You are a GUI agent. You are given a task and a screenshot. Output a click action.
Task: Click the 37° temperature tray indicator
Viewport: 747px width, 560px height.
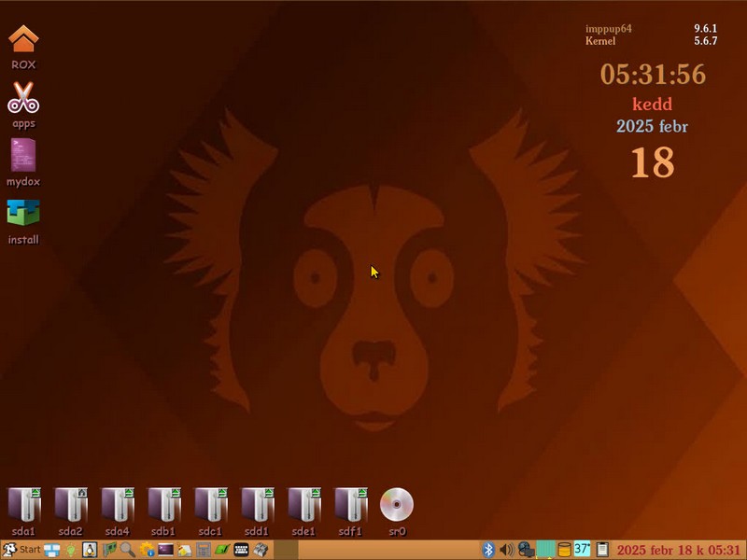point(582,549)
